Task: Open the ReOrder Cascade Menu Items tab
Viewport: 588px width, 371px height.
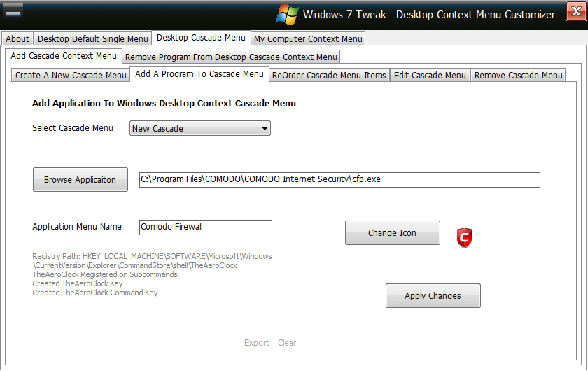Action: pyautogui.click(x=329, y=75)
